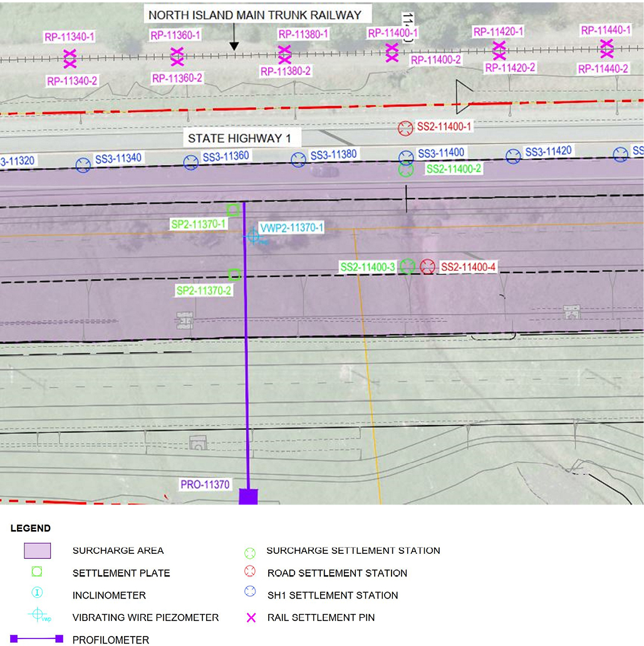Click the blue SS3-11420 station marker
The image size is (644, 646).
pyautogui.click(x=513, y=156)
